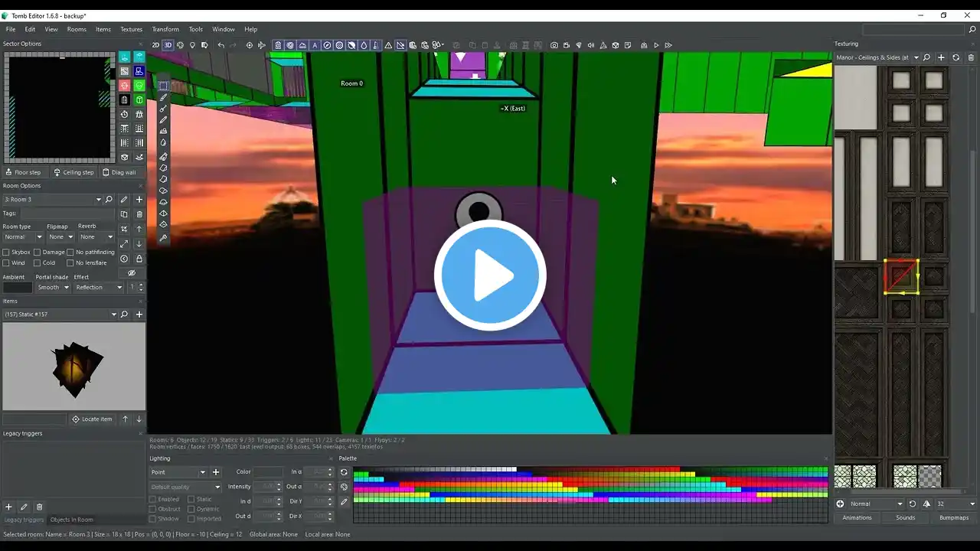Click the delete room trash icon

(x=139, y=214)
